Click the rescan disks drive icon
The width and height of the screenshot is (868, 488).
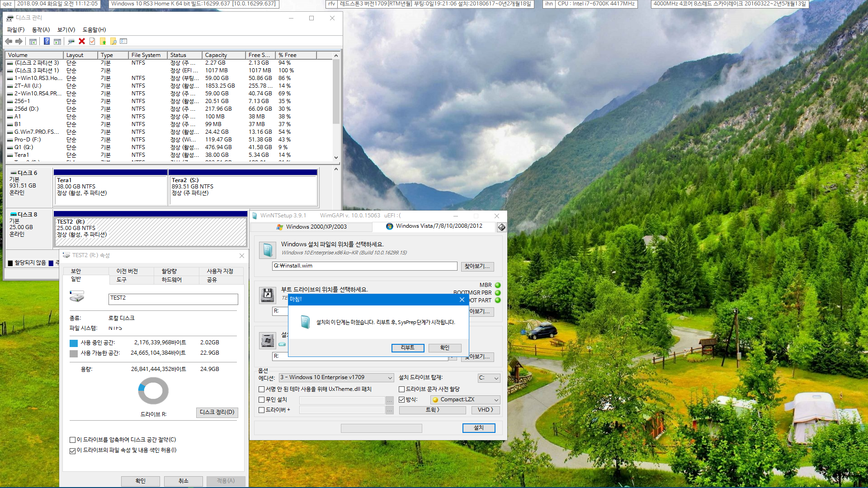pyautogui.click(x=71, y=42)
